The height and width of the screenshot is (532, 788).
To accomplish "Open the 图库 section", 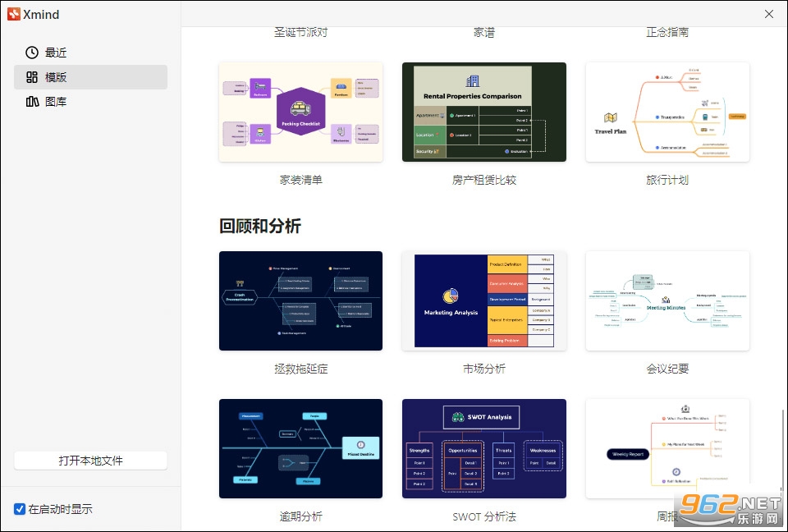I will [90, 102].
